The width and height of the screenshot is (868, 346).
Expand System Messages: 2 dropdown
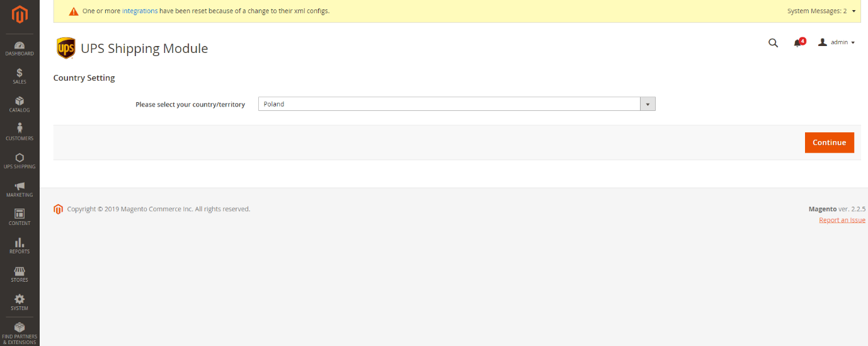point(821,11)
